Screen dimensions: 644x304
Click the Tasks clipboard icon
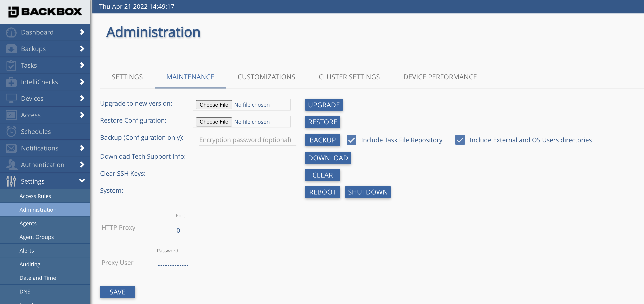pyautogui.click(x=11, y=65)
